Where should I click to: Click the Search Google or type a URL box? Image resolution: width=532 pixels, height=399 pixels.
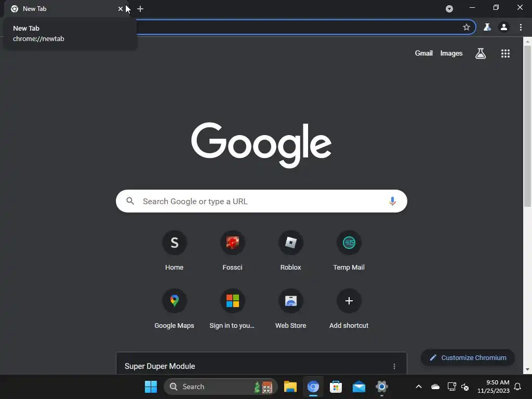coord(262,201)
